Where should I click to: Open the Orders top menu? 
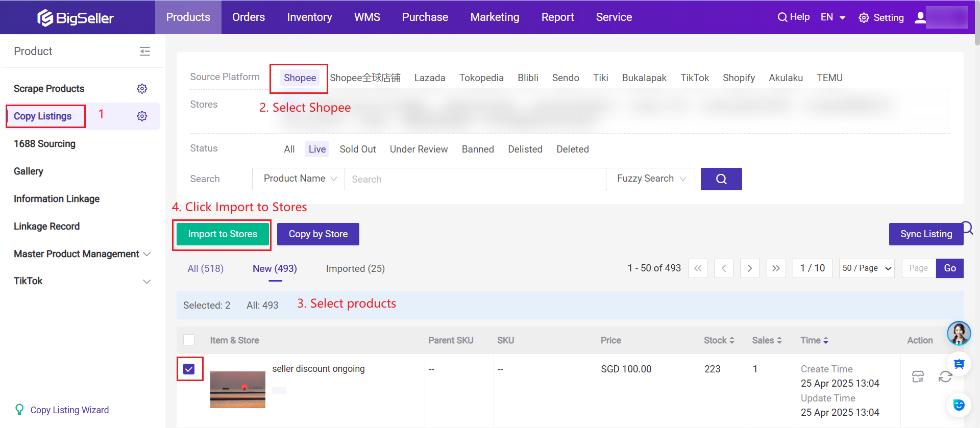coord(249,17)
